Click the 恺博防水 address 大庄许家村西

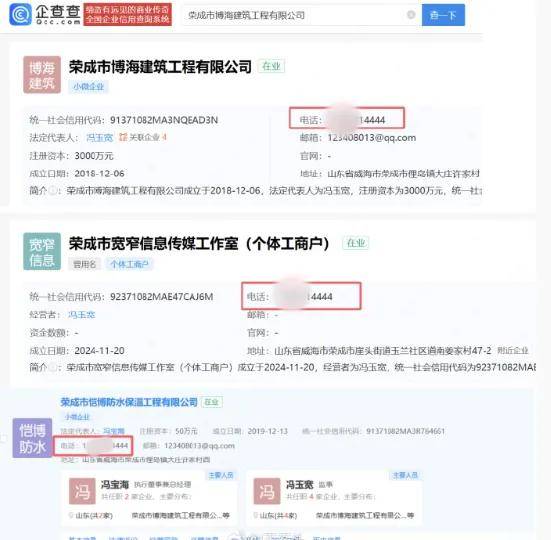[146, 460]
